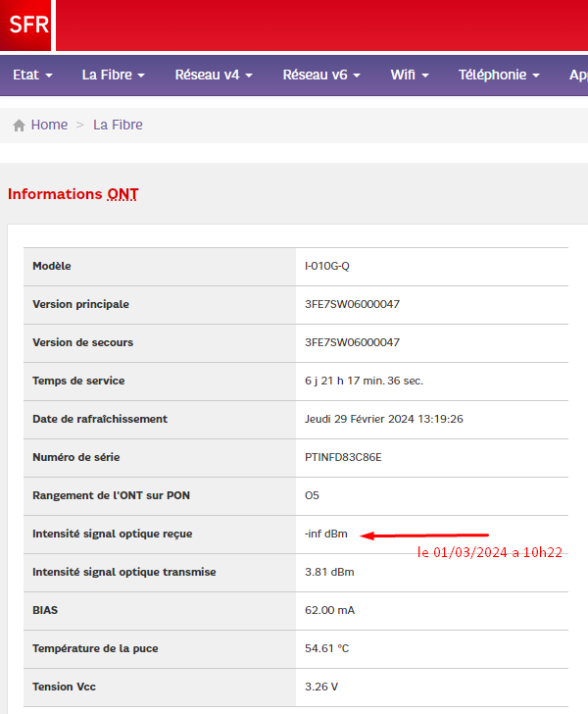Image resolution: width=588 pixels, height=714 pixels.
Task: Open the Réseau v4 menu
Action: click(x=214, y=75)
